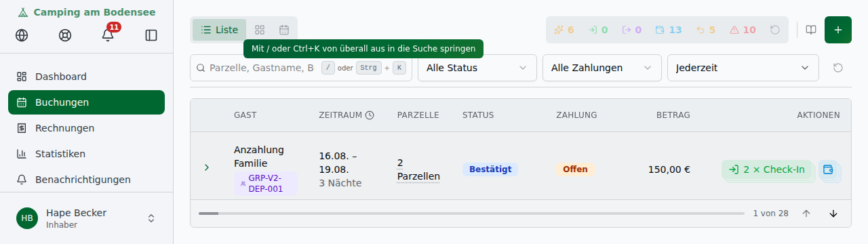Open the handbook book icon
868x244 pixels.
(x=811, y=30)
